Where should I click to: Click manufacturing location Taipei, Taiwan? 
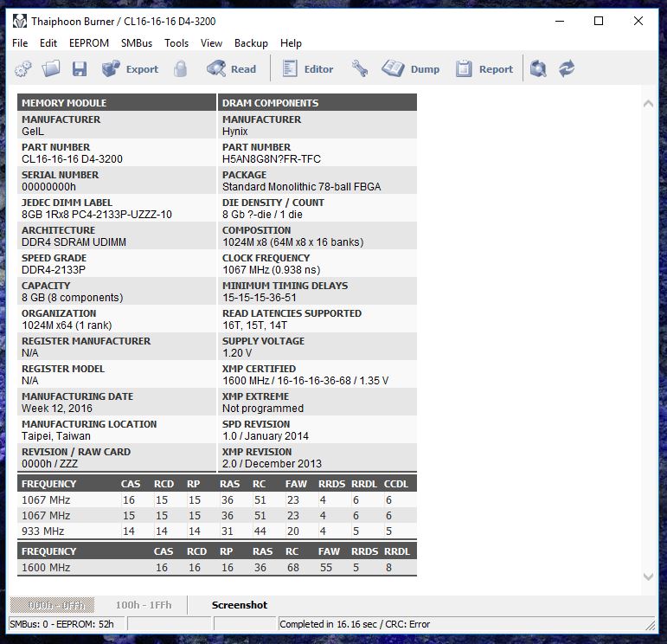coord(56,435)
